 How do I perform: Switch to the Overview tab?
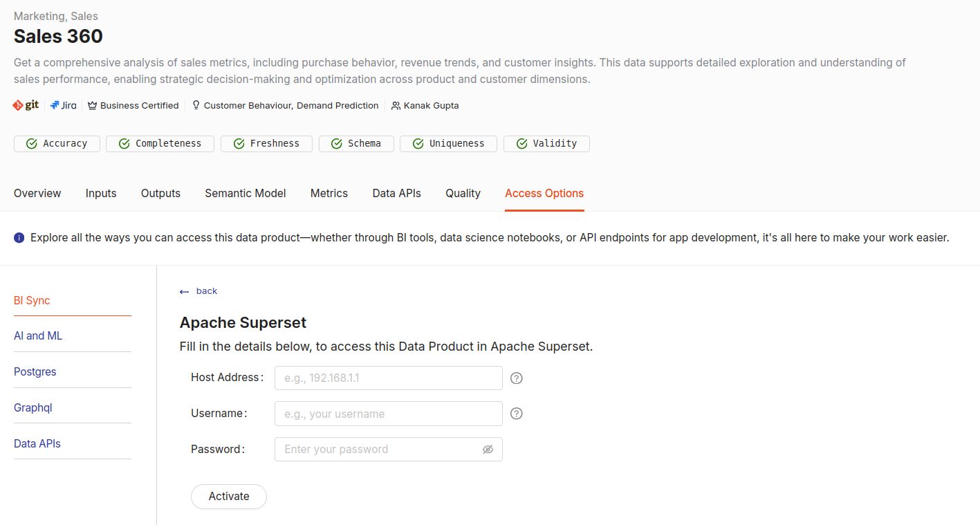(x=37, y=194)
